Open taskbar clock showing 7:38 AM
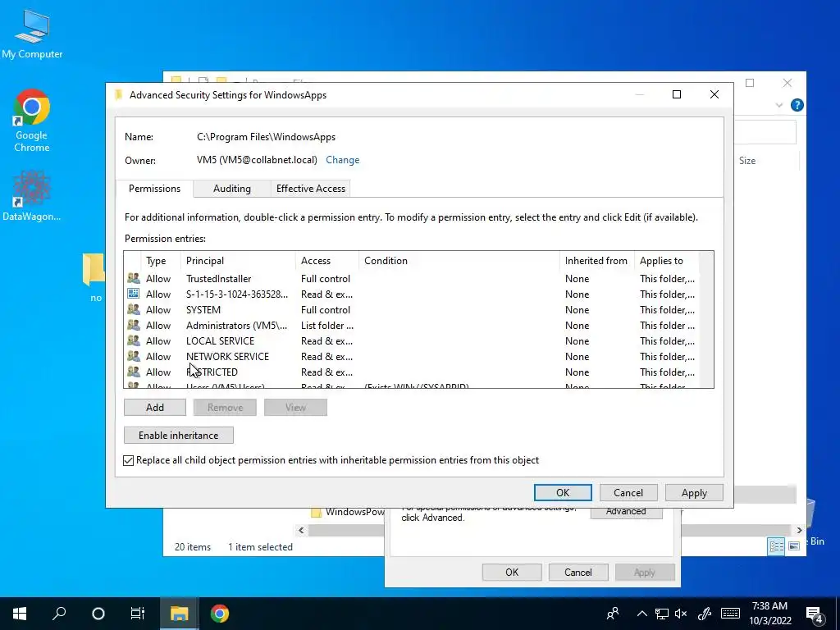Image resolution: width=840 pixels, height=630 pixels. (x=769, y=614)
